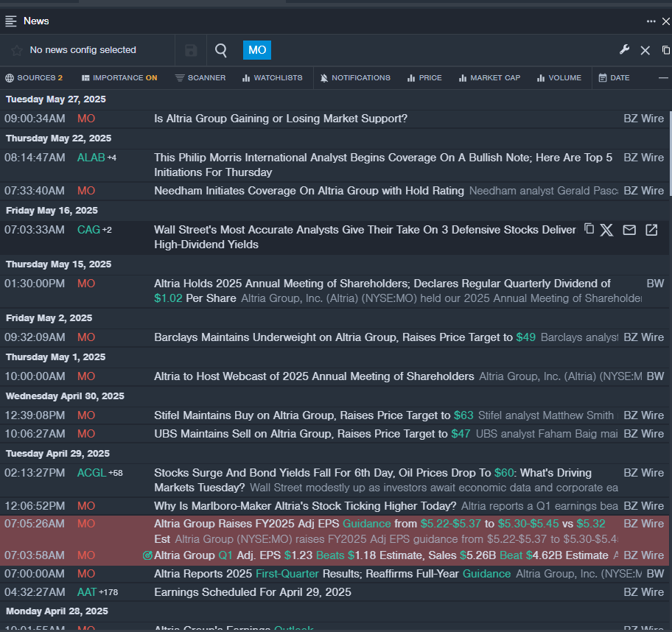Open news settings with the wrench icon
The image size is (672, 632).
point(624,49)
